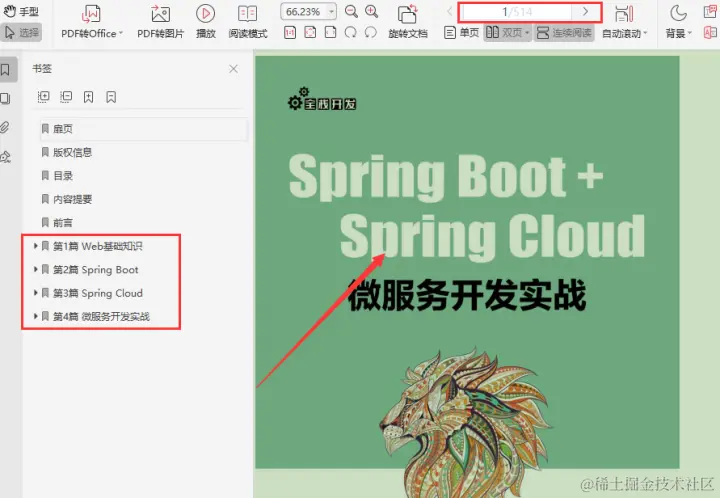The width and height of the screenshot is (720, 498).
Task: Open the PDF转Office converter
Action: (90, 22)
